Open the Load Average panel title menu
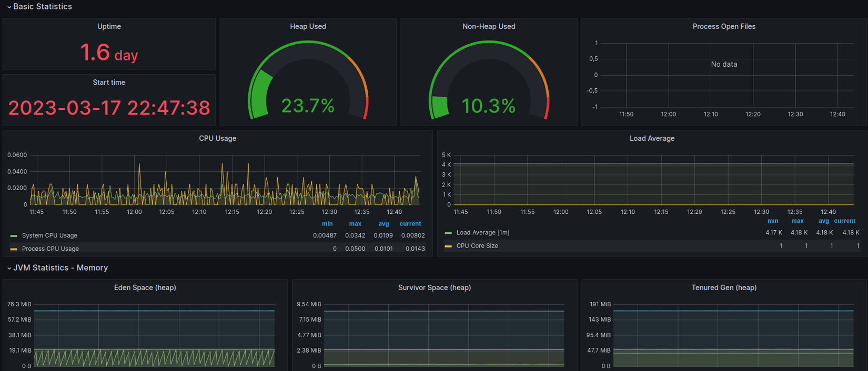The height and width of the screenshot is (371, 868). click(x=652, y=138)
